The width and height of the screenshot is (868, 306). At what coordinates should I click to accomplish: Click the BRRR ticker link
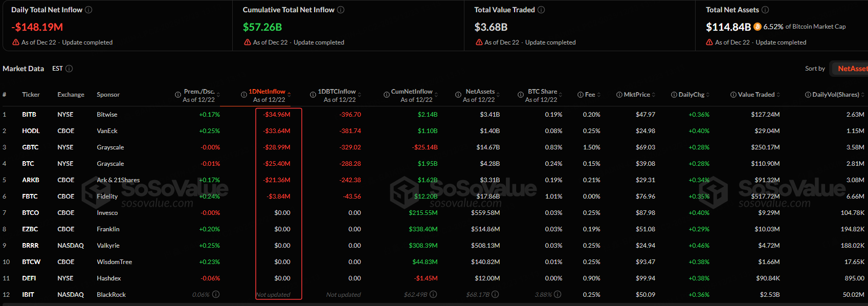pos(30,246)
